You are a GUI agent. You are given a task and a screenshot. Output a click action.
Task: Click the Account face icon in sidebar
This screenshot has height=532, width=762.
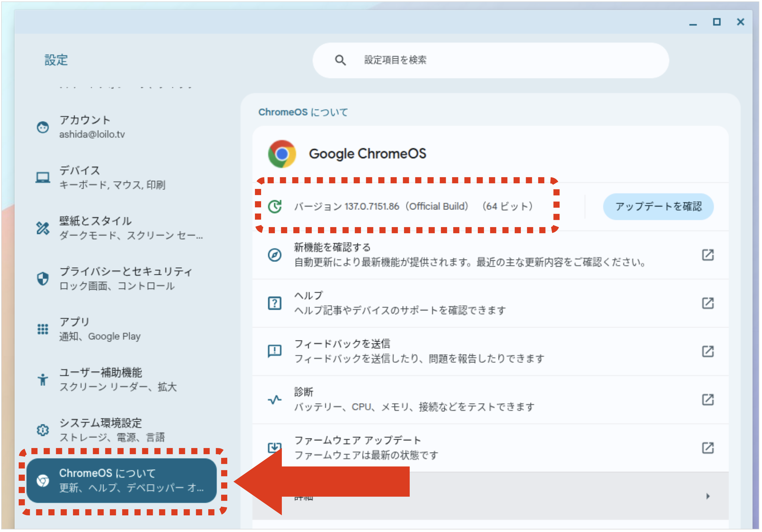(43, 127)
